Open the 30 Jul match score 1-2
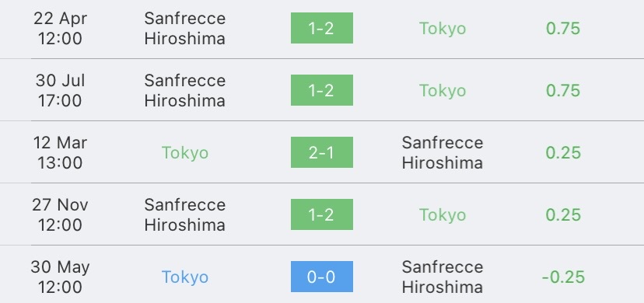 (x=321, y=90)
